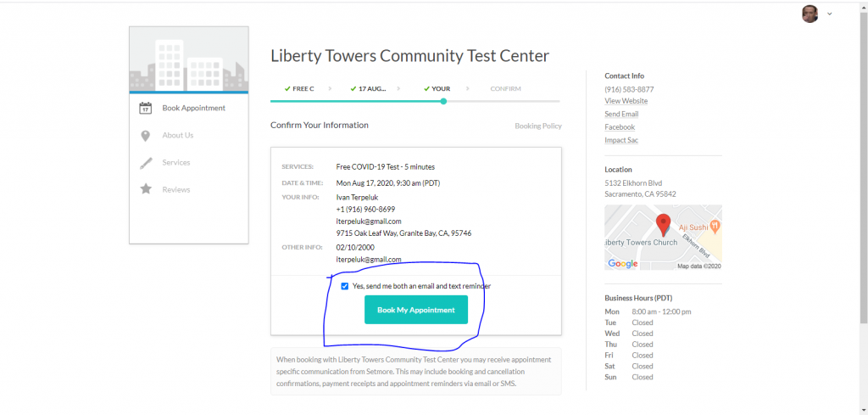Screen dimensions: 868x415
Task: Click the Services pencil icon in sidebar
Action: coord(145,163)
